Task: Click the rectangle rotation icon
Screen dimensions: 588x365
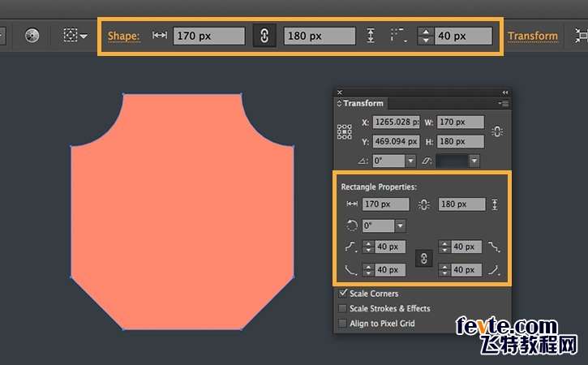Action: click(x=351, y=225)
